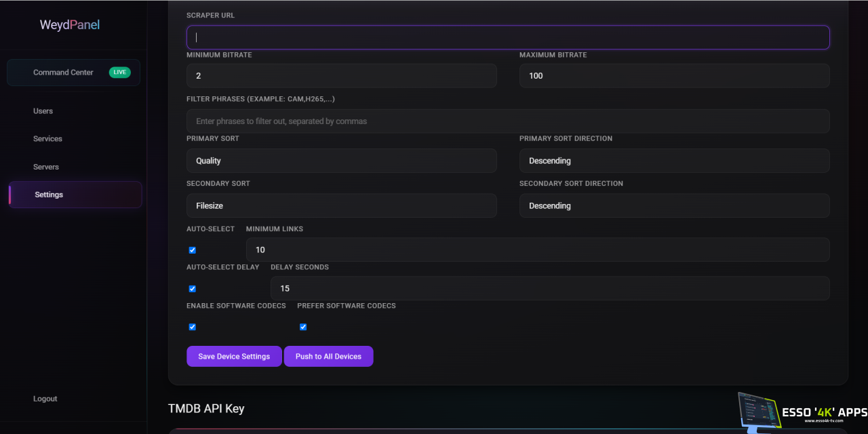Open the Services section
868x434 pixels.
tap(47, 139)
